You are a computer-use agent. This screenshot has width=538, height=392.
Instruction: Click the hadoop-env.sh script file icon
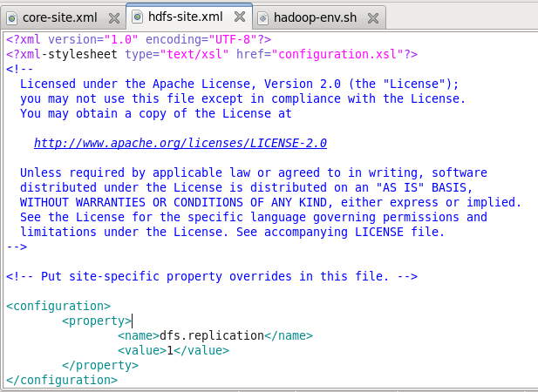(262, 17)
